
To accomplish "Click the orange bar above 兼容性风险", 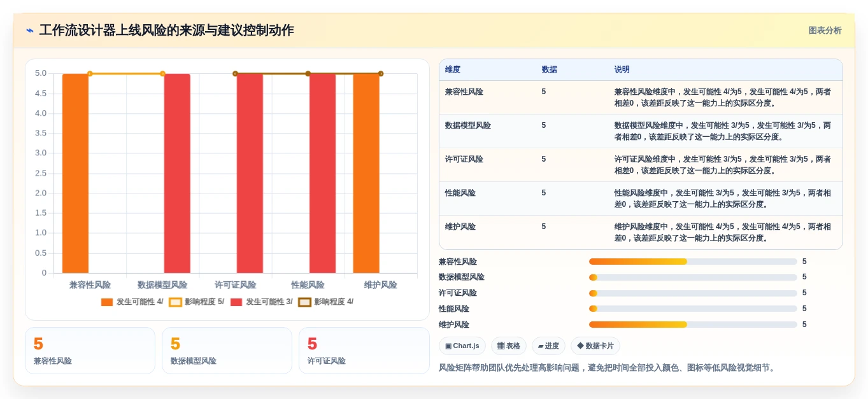I will point(76,173).
